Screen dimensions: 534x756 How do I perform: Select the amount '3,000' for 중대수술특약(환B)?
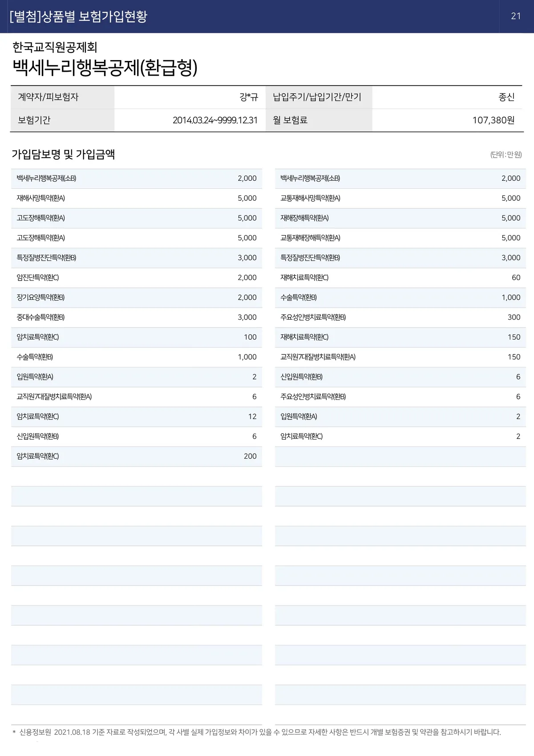point(247,317)
